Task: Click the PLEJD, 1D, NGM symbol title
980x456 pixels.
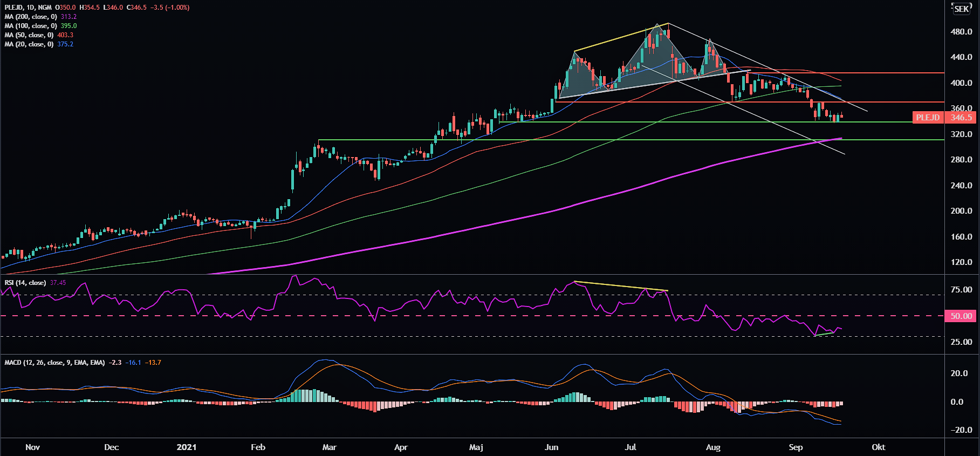Action: [x=28, y=8]
